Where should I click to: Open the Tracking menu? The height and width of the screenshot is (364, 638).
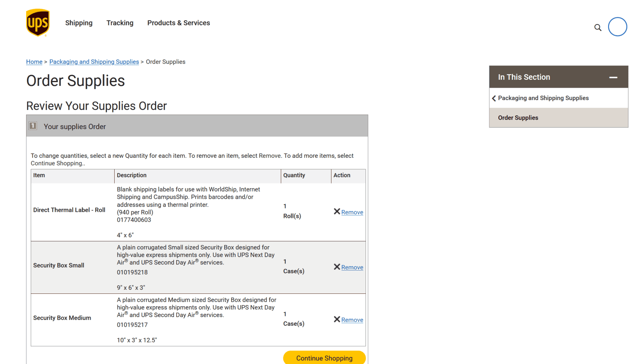pyautogui.click(x=120, y=23)
